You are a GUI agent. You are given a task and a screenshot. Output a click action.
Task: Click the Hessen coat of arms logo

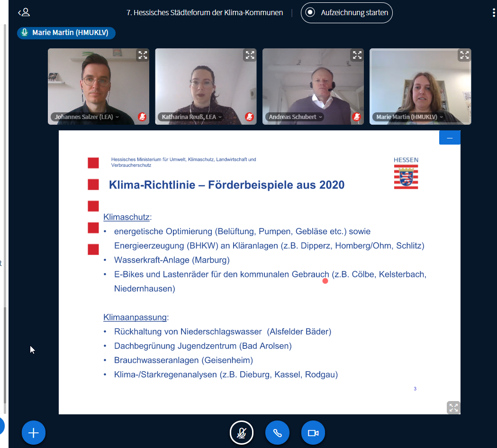406,173
